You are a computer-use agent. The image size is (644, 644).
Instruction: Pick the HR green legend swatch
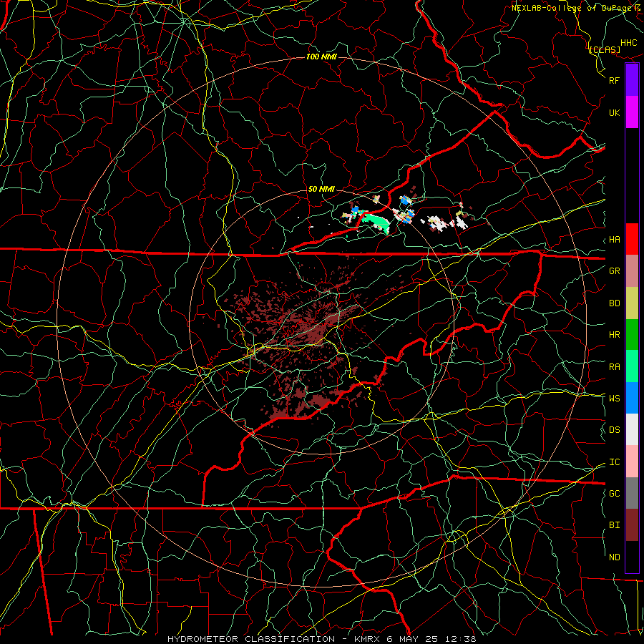[x=632, y=335]
